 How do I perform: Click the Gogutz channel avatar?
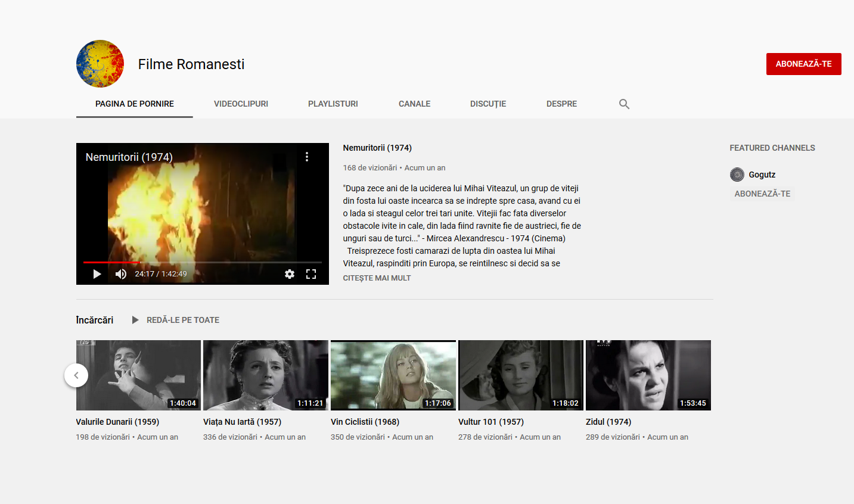(x=737, y=175)
